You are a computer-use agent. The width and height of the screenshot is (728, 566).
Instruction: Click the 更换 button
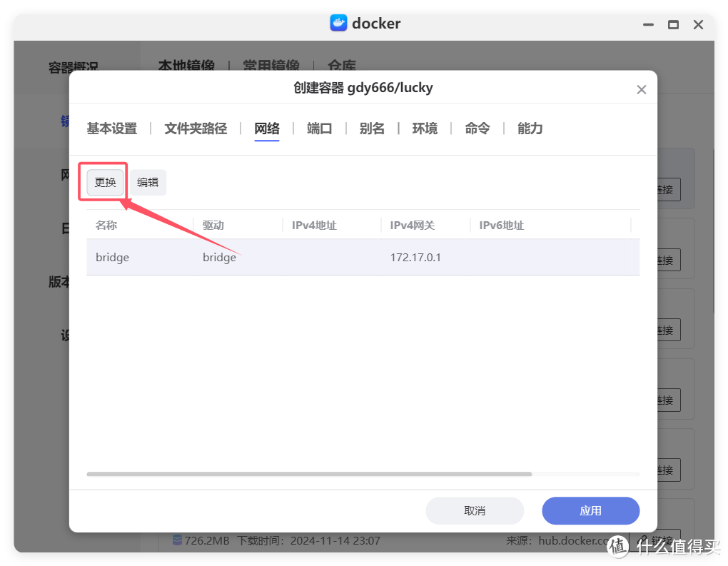tap(106, 182)
